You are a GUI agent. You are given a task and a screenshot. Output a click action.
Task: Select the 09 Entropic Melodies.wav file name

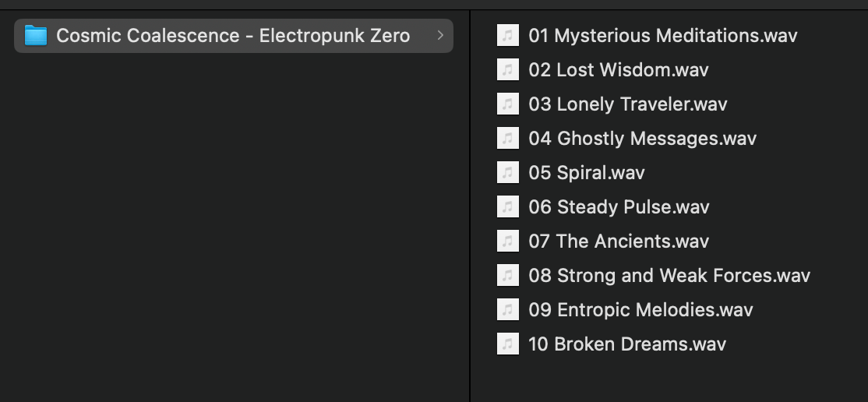point(640,310)
